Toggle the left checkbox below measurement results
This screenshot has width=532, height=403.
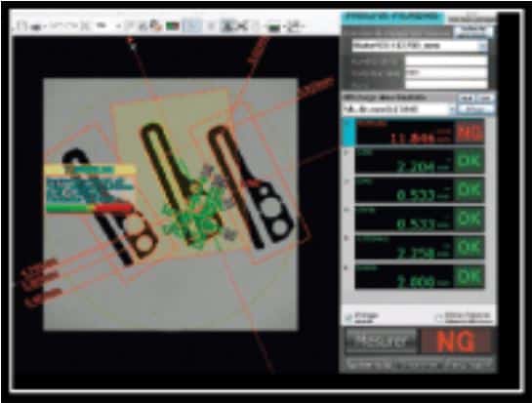click(348, 318)
